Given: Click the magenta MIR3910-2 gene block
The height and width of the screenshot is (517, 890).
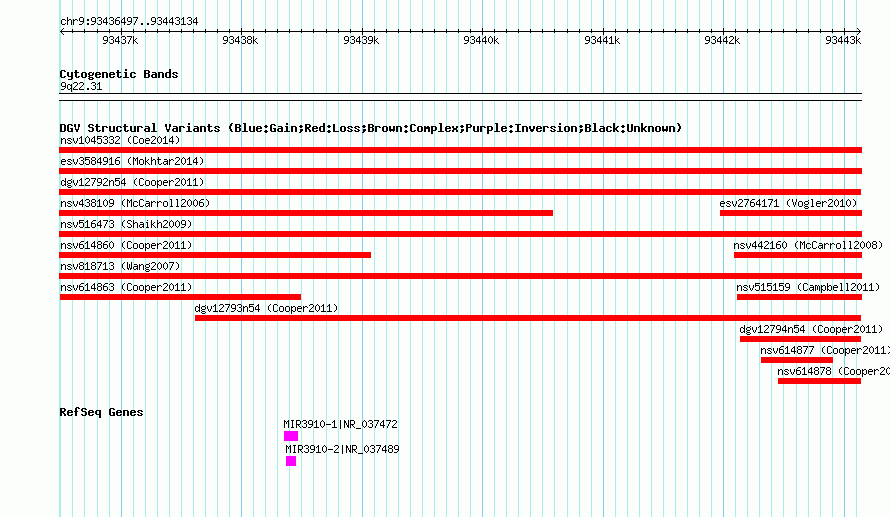Looking at the screenshot, I should click(291, 461).
